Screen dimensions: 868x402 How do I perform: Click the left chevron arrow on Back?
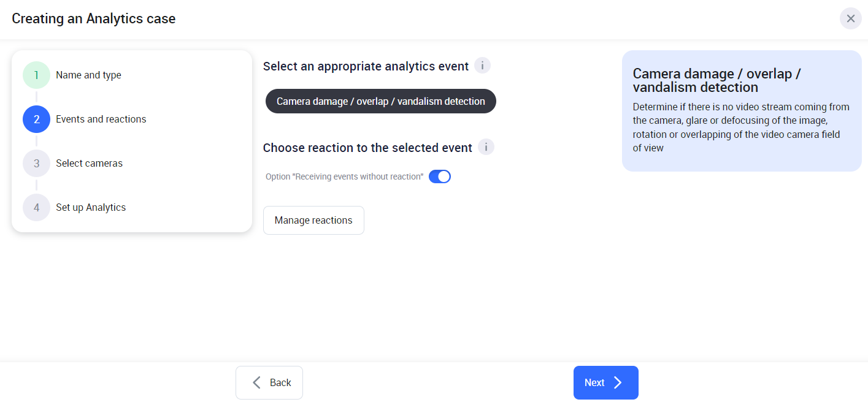(x=256, y=382)
